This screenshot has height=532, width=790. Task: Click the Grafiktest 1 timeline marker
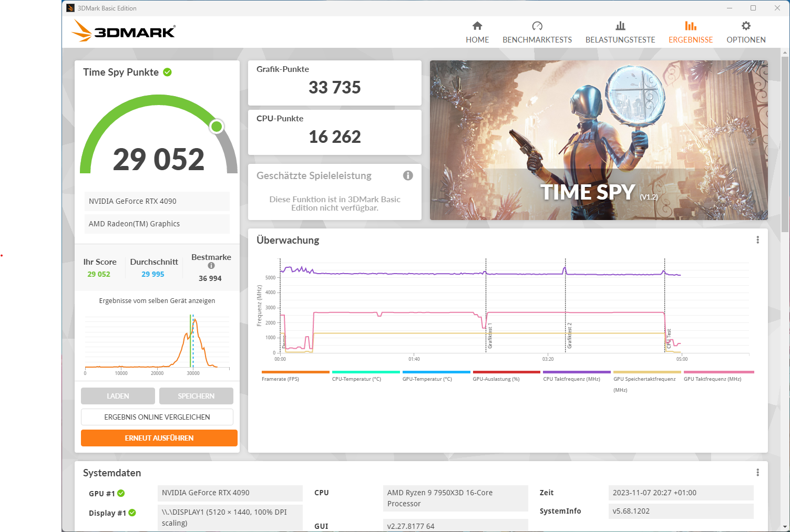tap(490, 336)
